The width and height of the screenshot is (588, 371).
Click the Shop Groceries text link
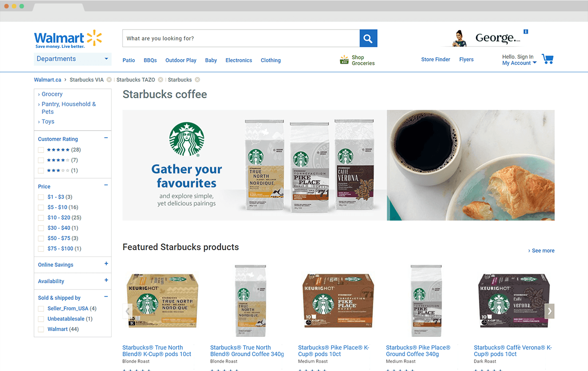(363, 60)
